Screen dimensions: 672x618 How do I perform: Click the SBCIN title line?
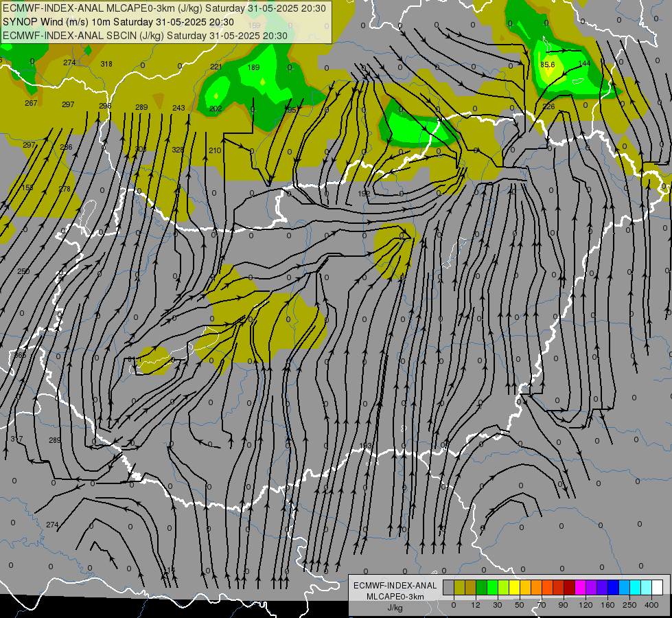pos(145,36)
